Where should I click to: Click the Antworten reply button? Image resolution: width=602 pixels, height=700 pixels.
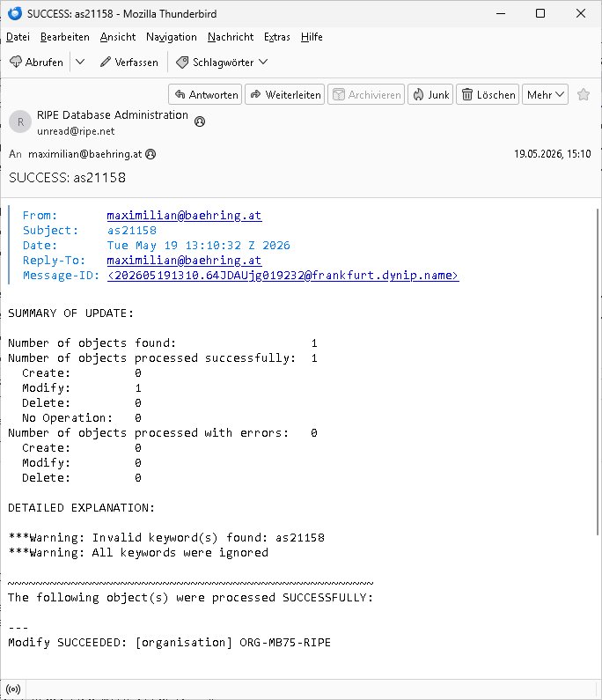[205, 94]
